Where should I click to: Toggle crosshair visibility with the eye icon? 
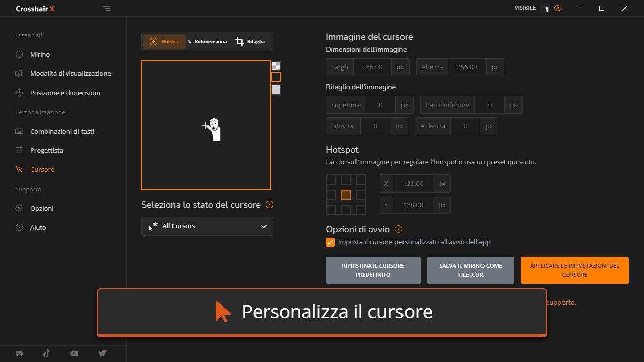tap(557, 8)
